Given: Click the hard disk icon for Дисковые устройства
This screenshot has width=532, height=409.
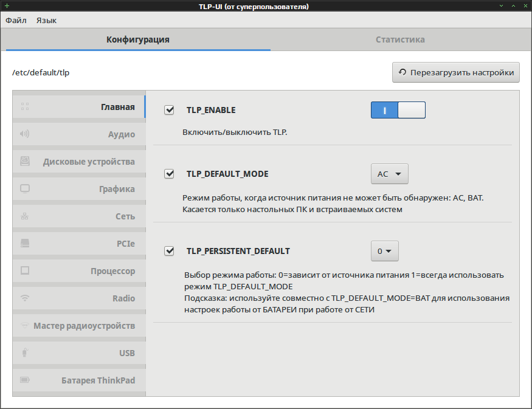Looking at the screenshot, I should tap(25, 161).
